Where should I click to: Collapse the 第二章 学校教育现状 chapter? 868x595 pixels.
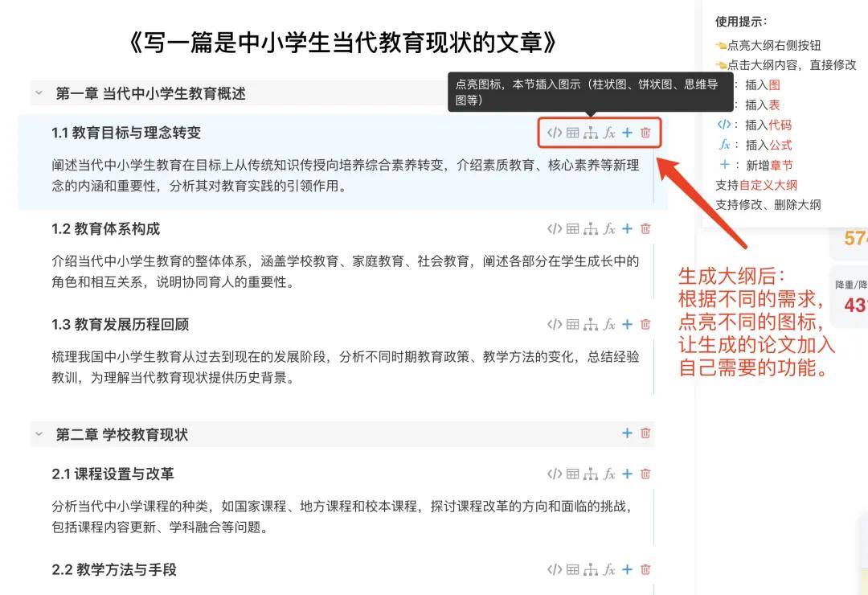(x=39, y=433)
